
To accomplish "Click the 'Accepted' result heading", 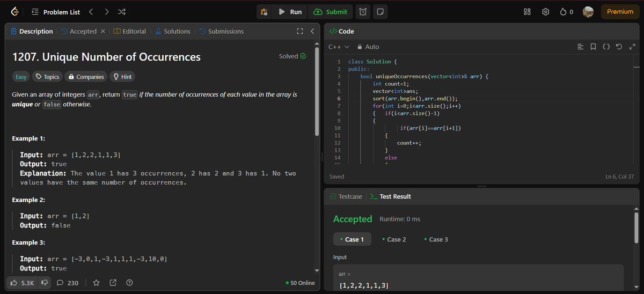I will 353,219.
